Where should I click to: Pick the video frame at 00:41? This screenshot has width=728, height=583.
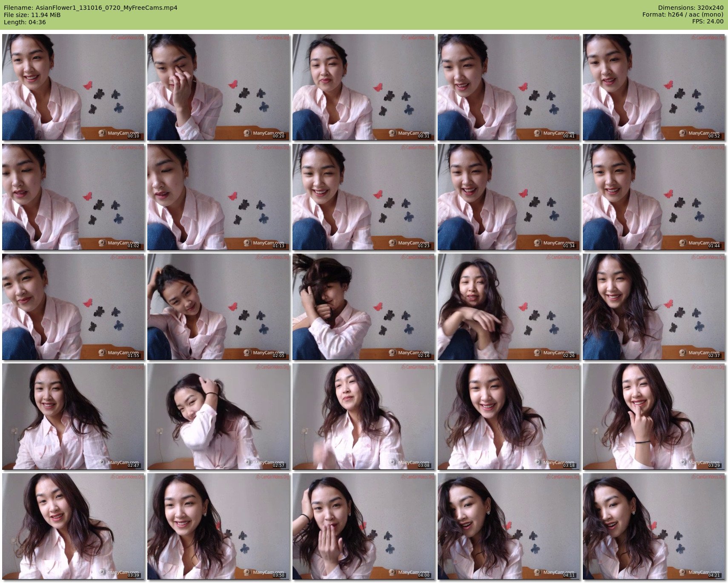pos(509,87)
